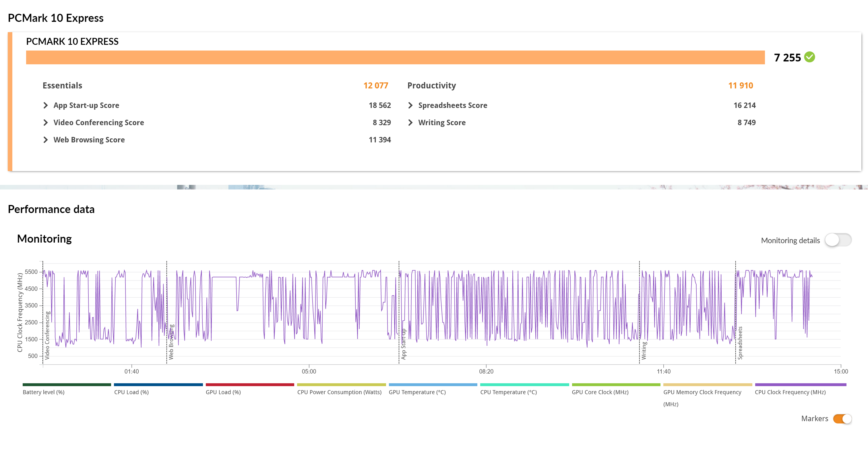The width and height of the screenshot is (868, 449).
Task: Click the Video Conferencing value 8 329
Action: tap(382, 123)
